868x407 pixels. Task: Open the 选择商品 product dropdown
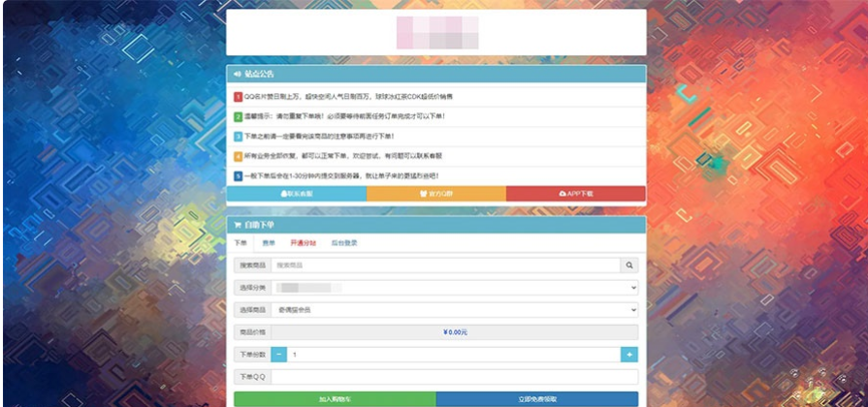(x=455, y=310)
